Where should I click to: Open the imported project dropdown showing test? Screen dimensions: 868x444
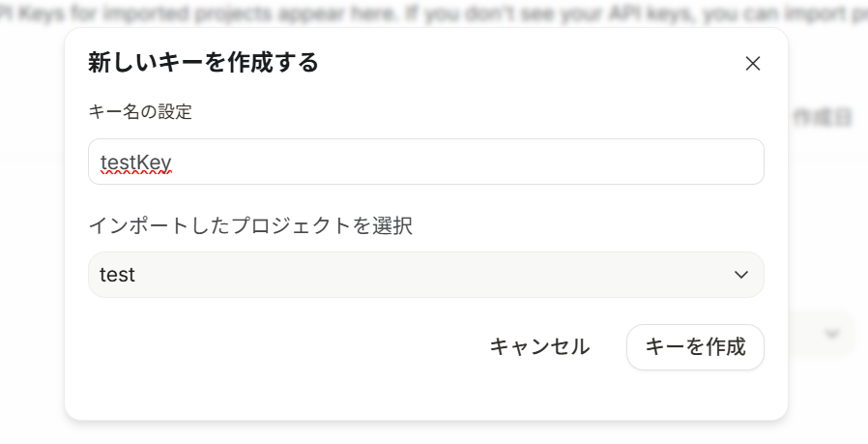point(425,275)
